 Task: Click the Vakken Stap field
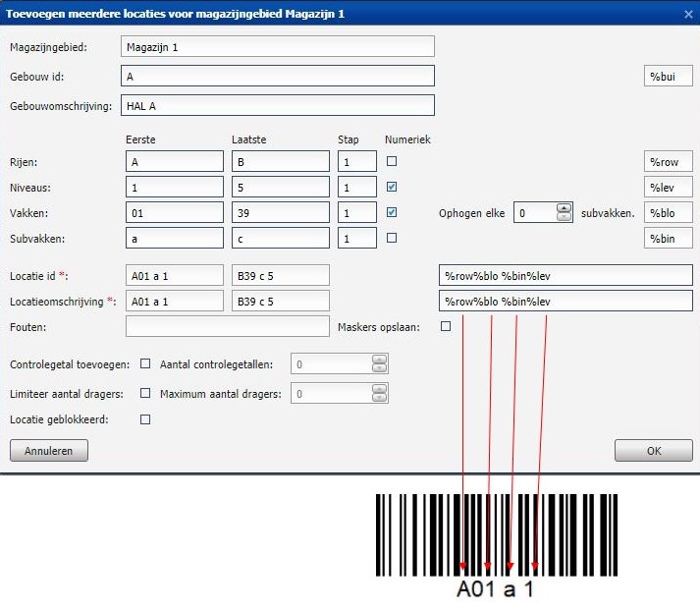357,212
